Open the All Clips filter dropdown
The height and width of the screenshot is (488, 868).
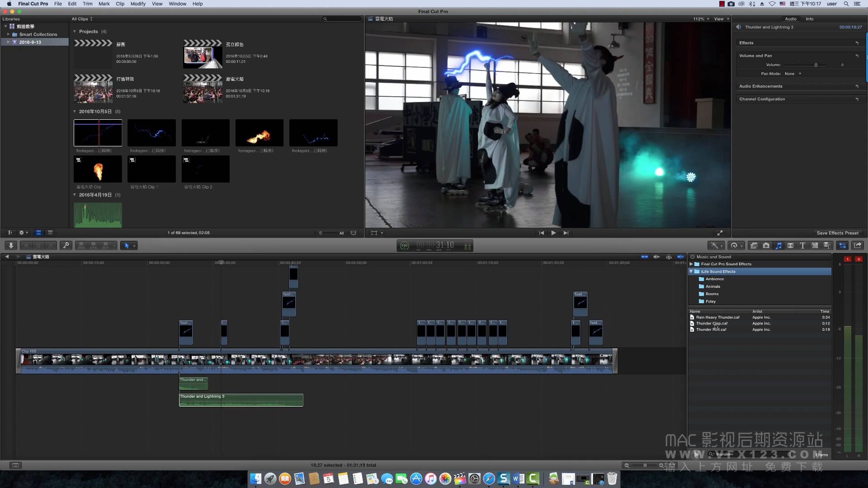(82, 19)
